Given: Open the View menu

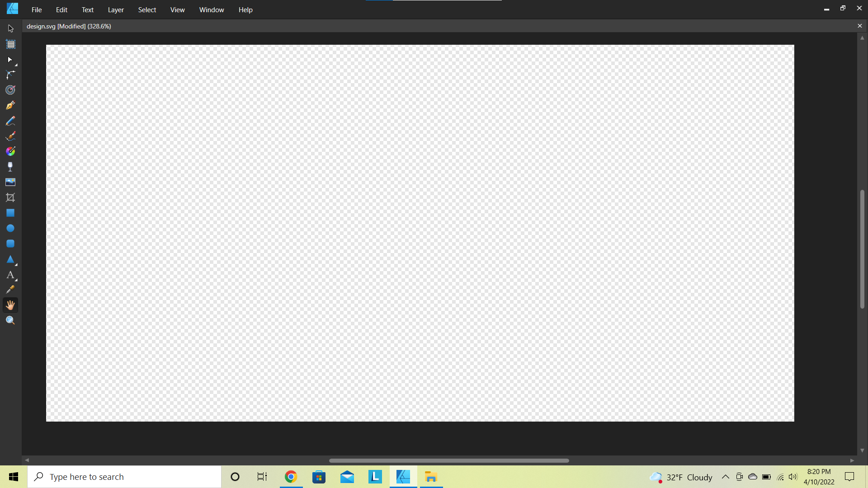Looking at the screenshot, I should 177,10.
